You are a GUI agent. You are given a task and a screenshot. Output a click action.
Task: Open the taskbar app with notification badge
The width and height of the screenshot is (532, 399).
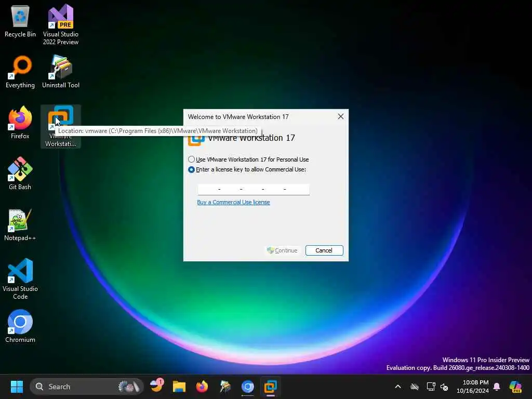click(157, 387)
